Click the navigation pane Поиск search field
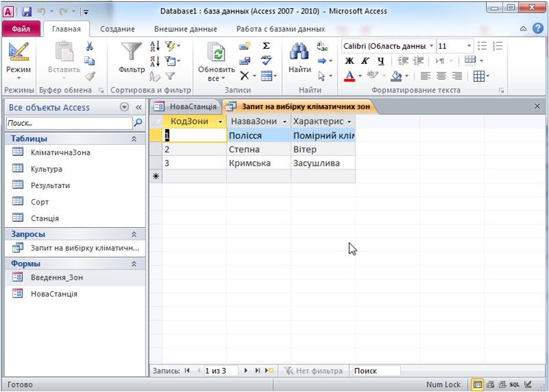This screenshot has width=549, height=392. point(69,123)
